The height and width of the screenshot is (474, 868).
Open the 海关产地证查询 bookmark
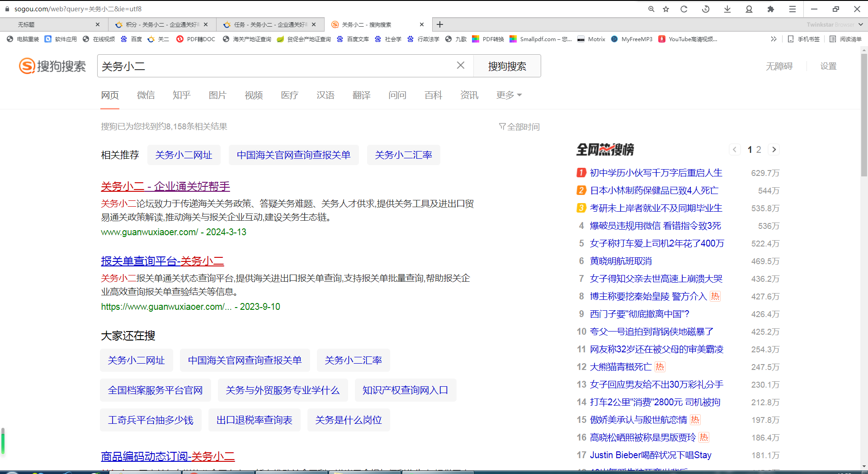[x=247, y=39]
